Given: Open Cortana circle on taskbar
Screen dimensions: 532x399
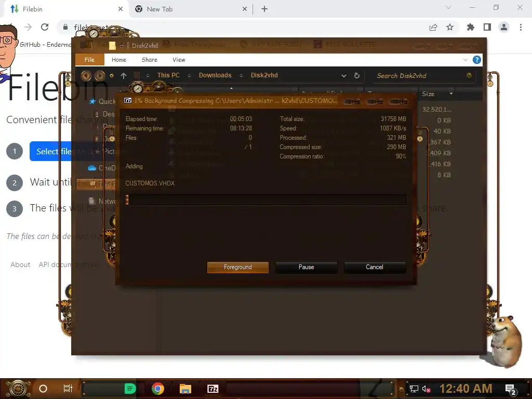Looking at the screenshot, I should (x=43, y=389).
